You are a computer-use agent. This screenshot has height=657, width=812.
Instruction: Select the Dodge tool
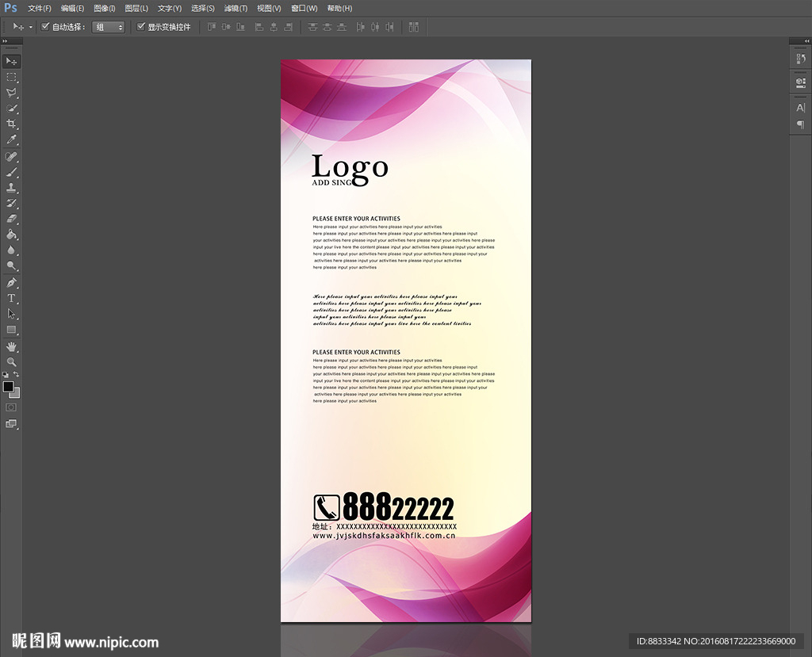click(11, 265)
